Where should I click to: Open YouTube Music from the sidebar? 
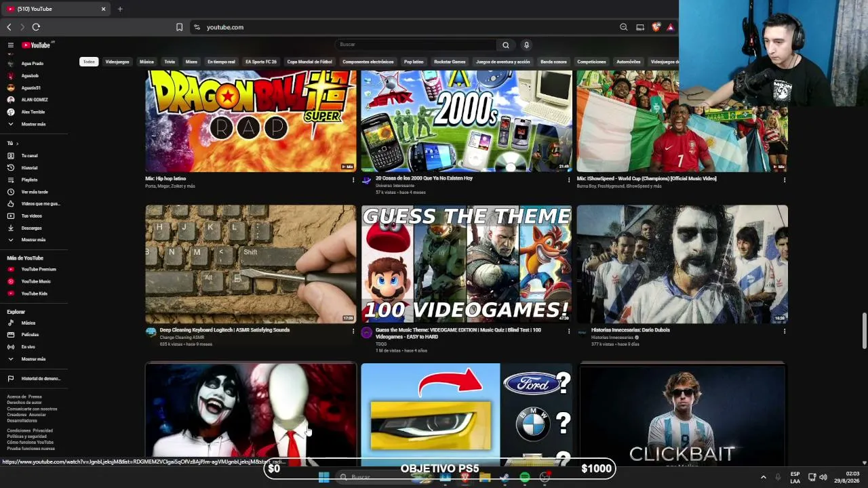click(x=35, y=281)
